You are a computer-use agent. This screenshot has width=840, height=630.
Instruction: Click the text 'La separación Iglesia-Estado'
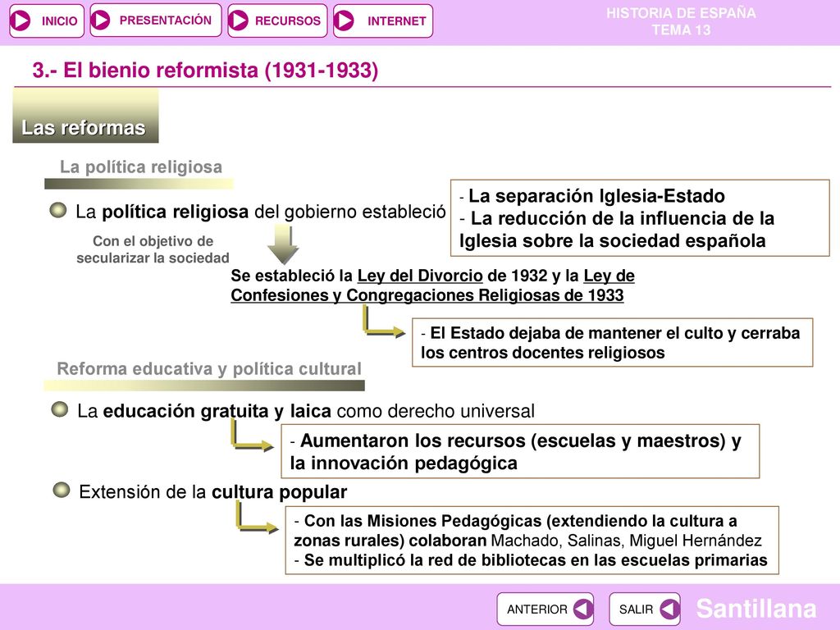[x=597, y=196]
